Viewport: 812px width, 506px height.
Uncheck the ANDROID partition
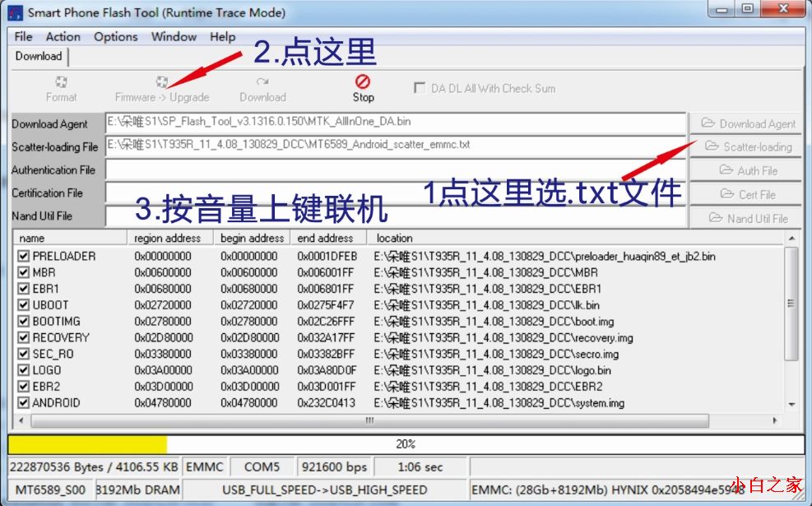23,402
